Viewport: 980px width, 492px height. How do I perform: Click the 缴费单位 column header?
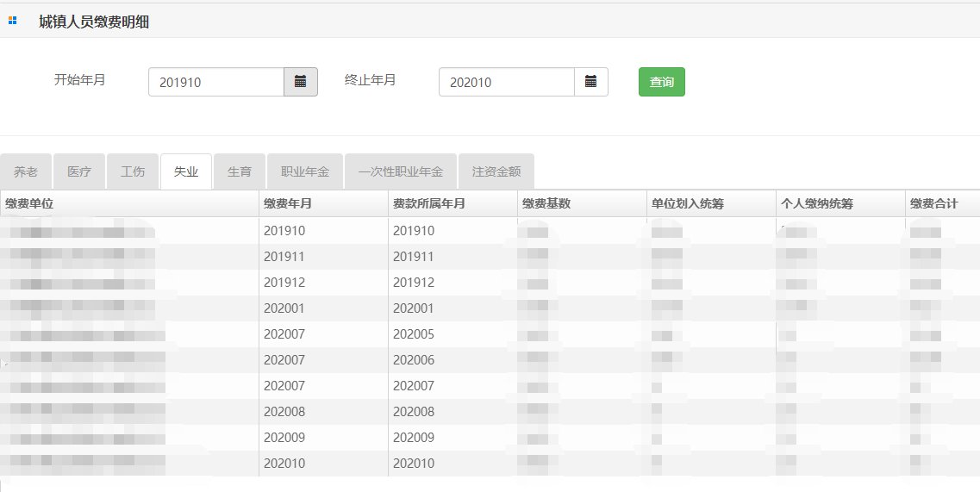pyautogui.click(x=129, y=203)
